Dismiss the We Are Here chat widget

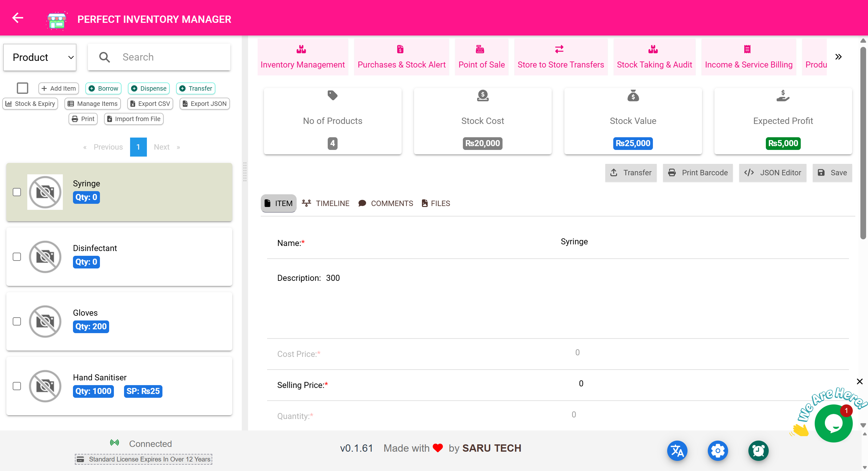[x=859, y=381]
